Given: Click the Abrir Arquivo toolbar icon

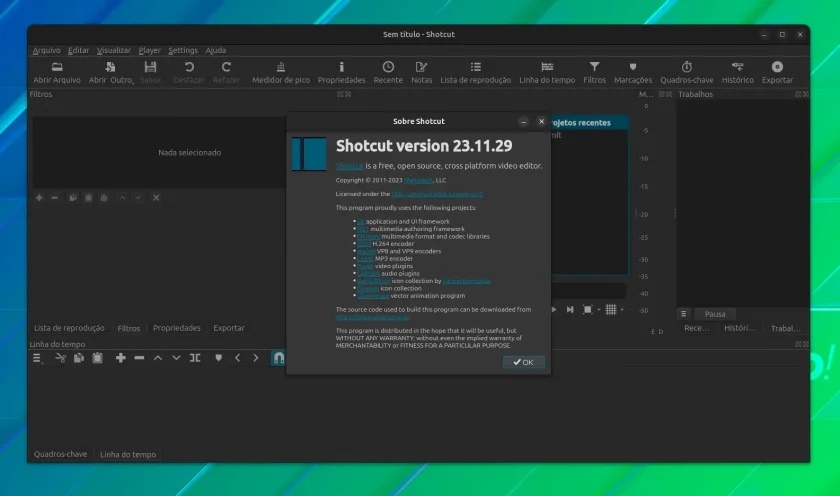Looking at the screenshot, I should point(57,67).
